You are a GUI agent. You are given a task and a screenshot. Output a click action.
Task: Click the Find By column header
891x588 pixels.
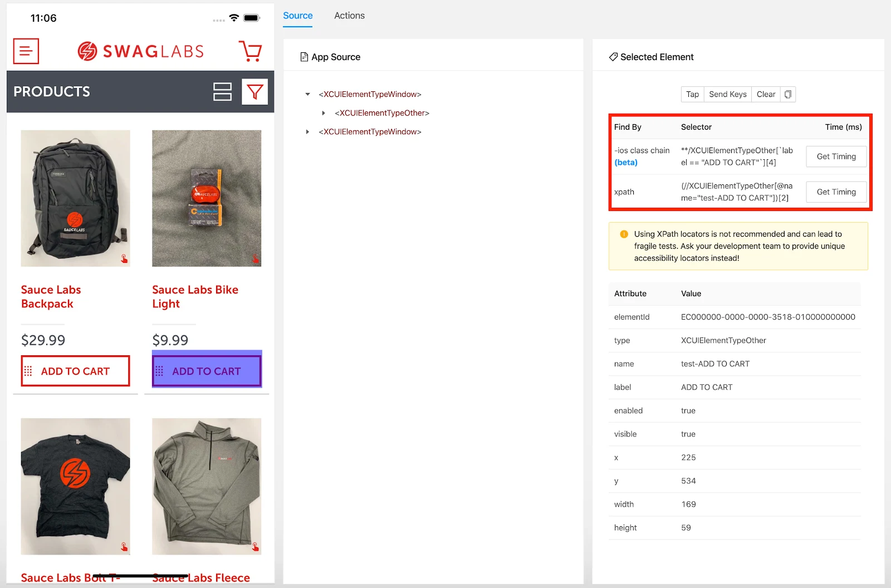628,127
